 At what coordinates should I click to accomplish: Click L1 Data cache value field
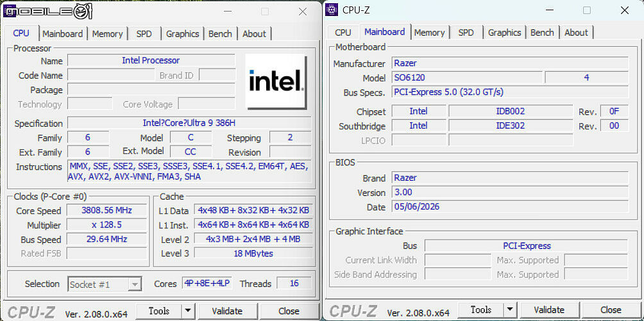tap(253, 210)
